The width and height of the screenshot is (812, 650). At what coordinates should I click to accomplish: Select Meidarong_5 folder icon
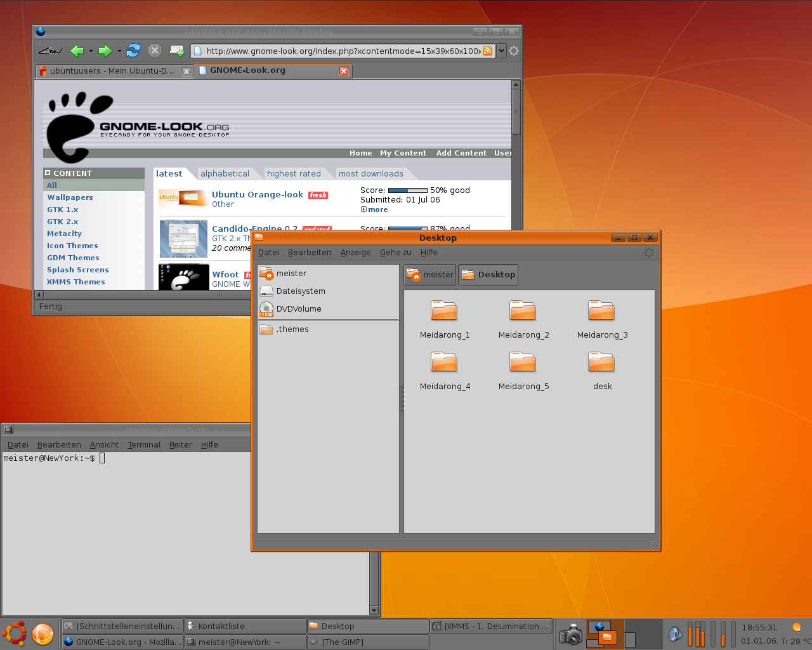[523, 362]
